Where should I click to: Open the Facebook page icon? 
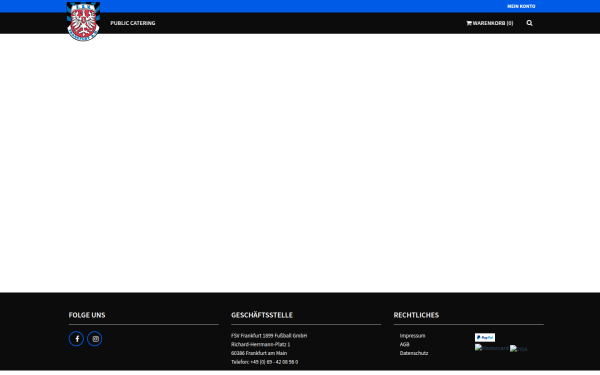[77, 339]
